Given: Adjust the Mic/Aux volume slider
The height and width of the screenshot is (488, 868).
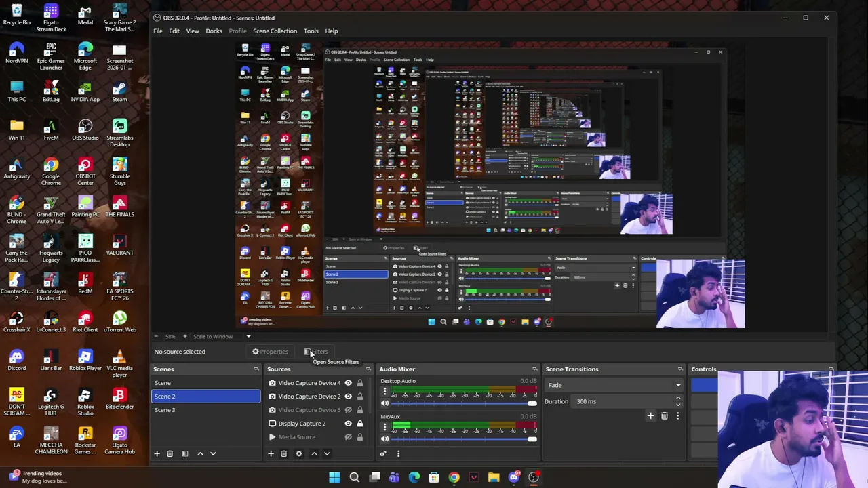Looking at the screenshot, I should pos(464,439).
